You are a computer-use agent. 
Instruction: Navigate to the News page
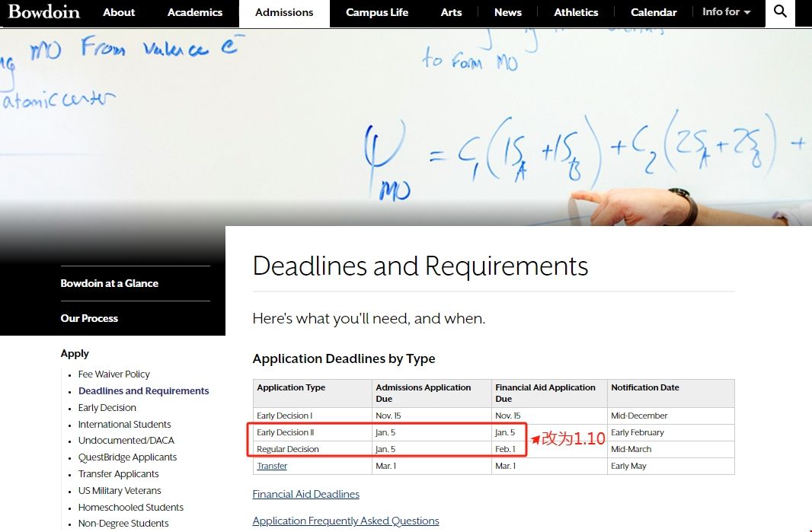click(x=508, y=12)
